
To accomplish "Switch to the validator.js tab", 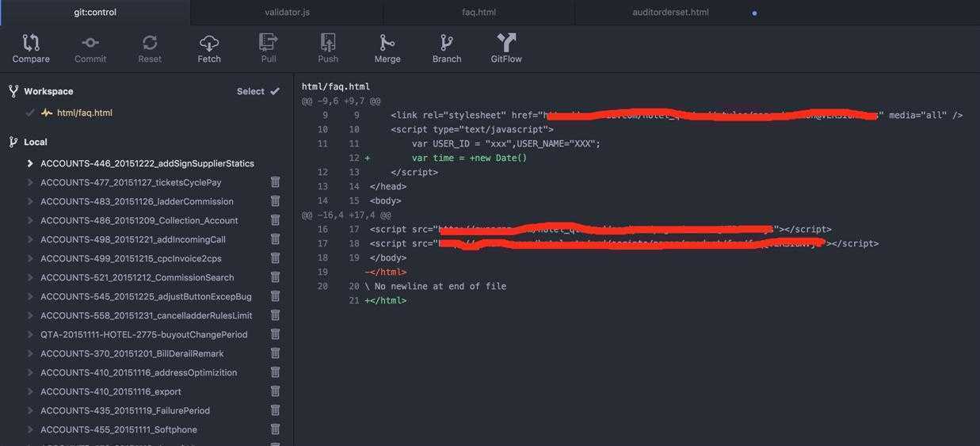I will (287, 12).
